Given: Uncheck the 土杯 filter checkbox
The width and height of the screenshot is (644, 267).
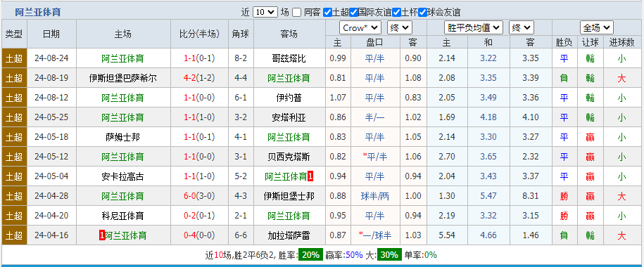Looking at the screenshot, I should 396,13.
